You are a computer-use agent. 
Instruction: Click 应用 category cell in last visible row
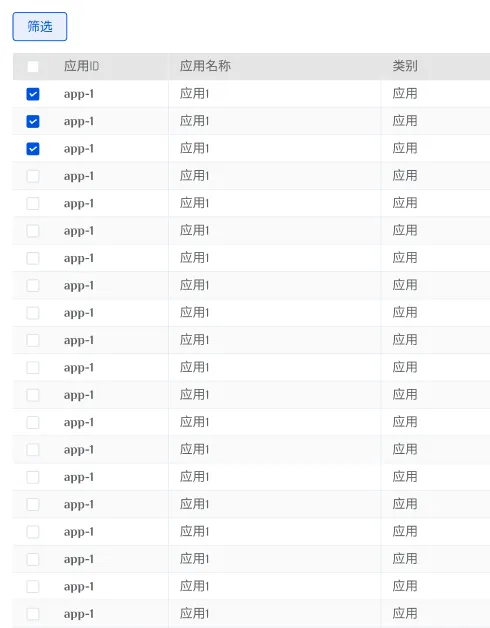pyautogui.click(x=405, y=614)
